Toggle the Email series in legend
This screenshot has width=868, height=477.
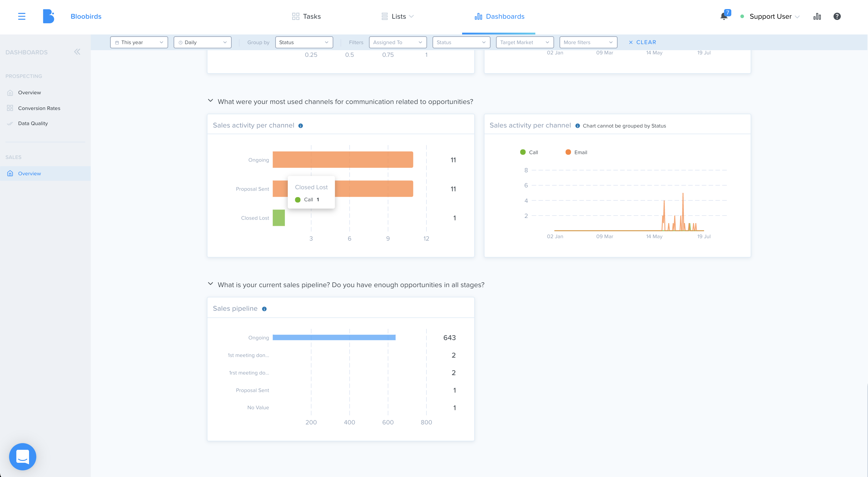(x=576, y=152)
